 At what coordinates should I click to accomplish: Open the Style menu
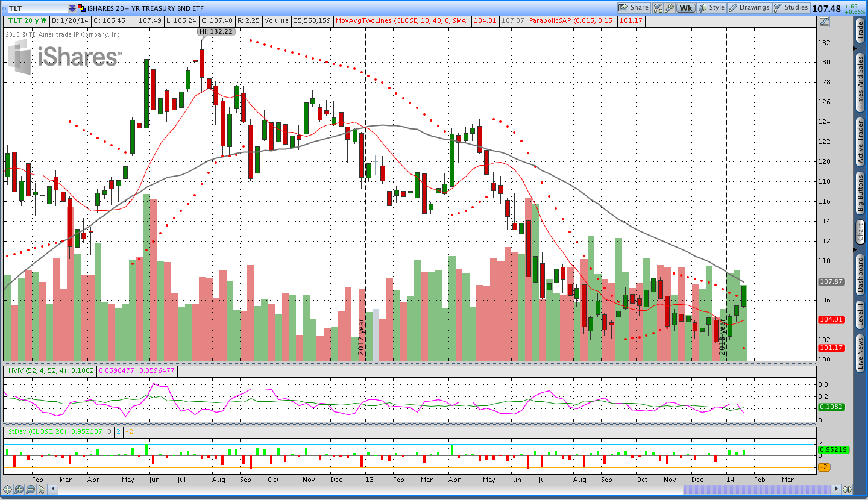pos(711,8)
